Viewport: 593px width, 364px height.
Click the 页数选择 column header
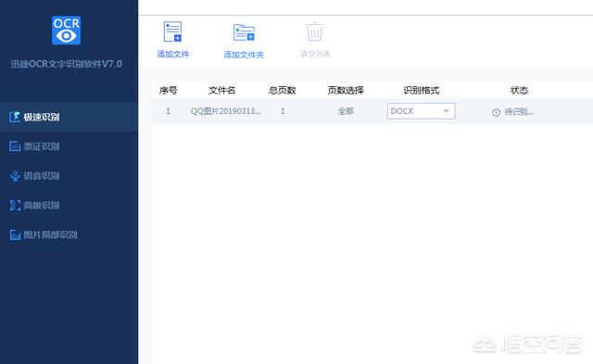[346, 91]
